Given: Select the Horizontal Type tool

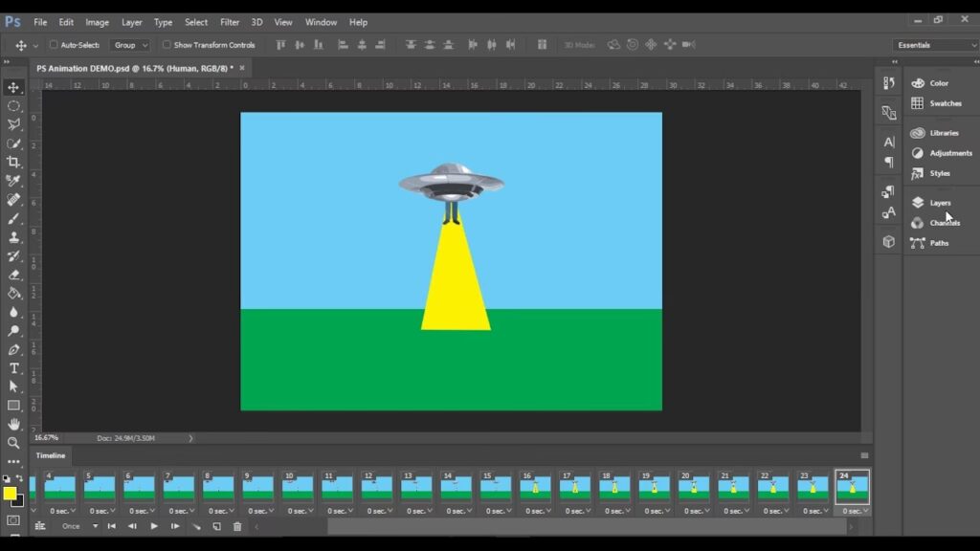Looking at the screenshot, I should (13, 368).
